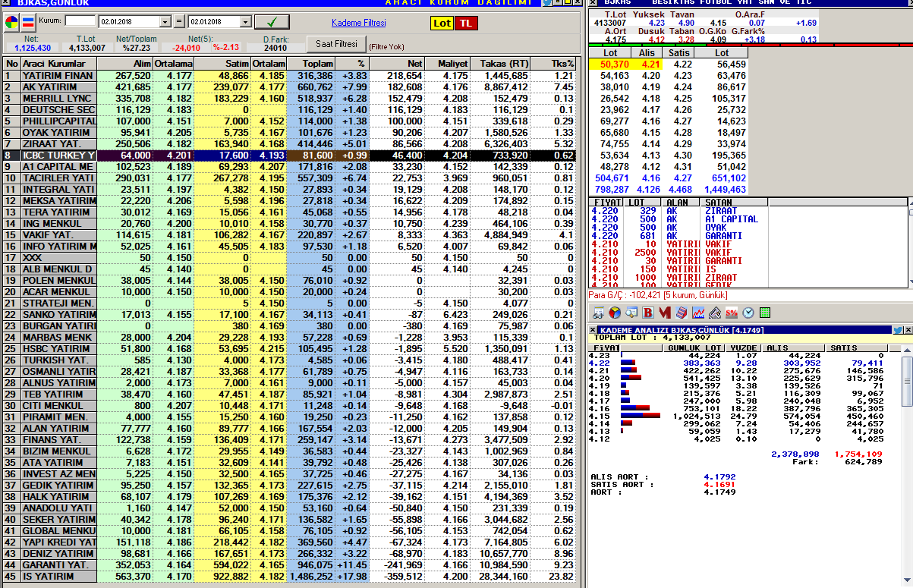Viewport: 913px width, 588px height.
Task: Select the ICBC TURKEY Y highlighted row
Action: pos(289,156)
